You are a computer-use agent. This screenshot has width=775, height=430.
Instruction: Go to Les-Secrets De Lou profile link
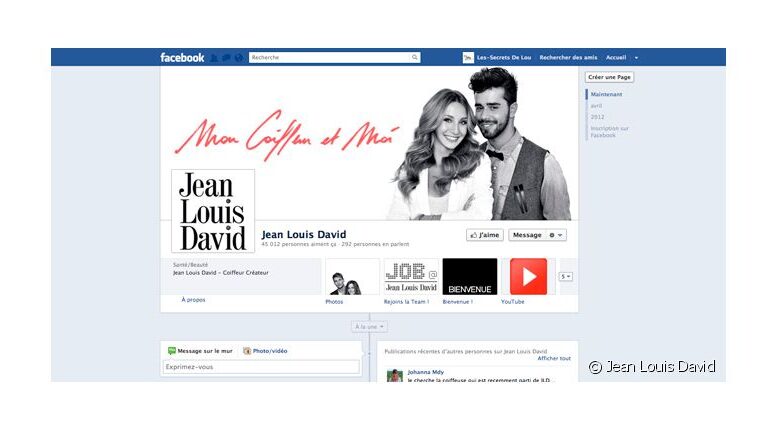click(x=504, y=58)
